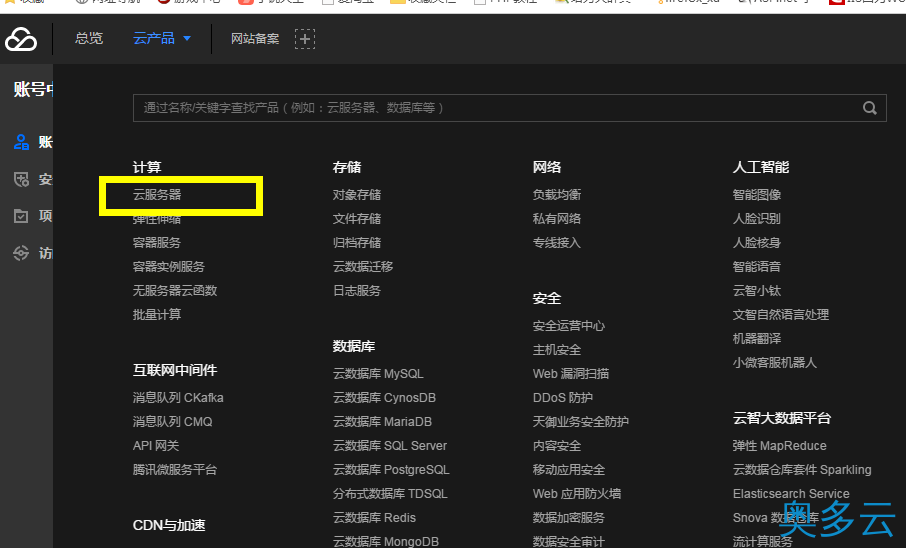Open API 网关 link
This screenshot has width=906, height=548.
(156, 446)
